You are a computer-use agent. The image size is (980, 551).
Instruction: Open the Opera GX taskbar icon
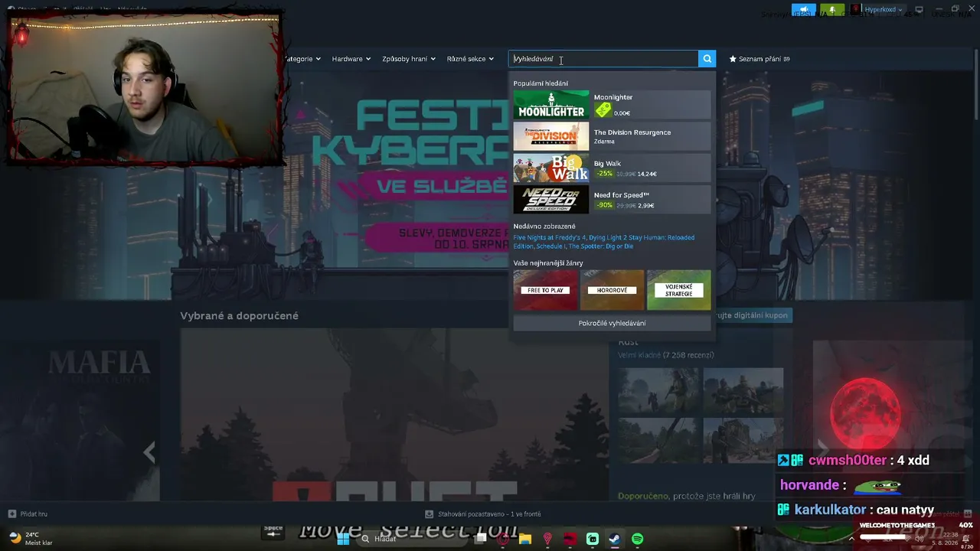[x=503, y=539]
